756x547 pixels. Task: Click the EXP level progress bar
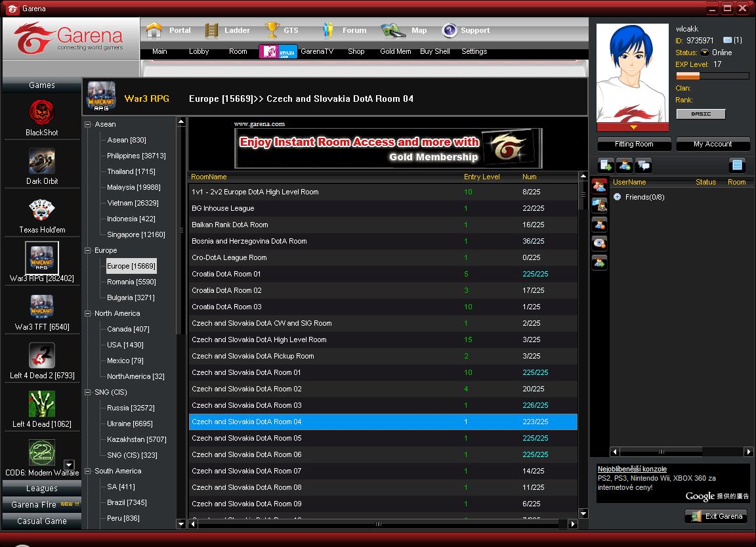pyautogui.click(x=712, y=76)
